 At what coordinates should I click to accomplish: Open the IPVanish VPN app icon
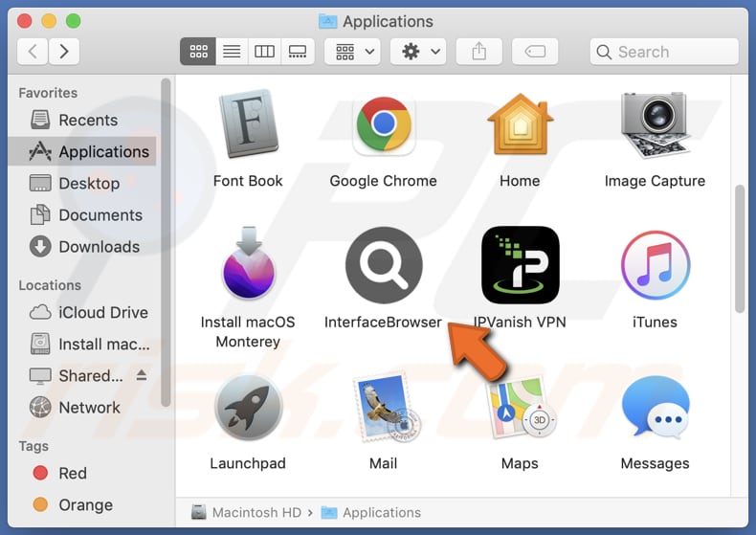(520, 265)
